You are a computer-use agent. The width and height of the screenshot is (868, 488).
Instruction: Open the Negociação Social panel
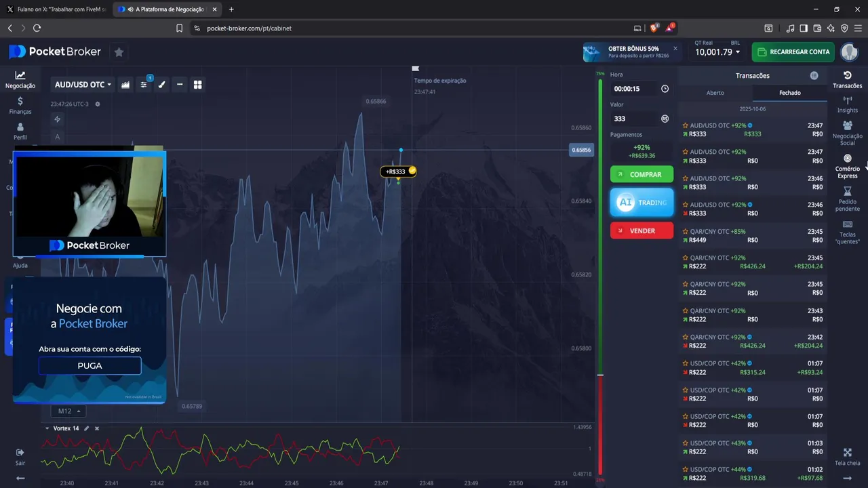847,134
